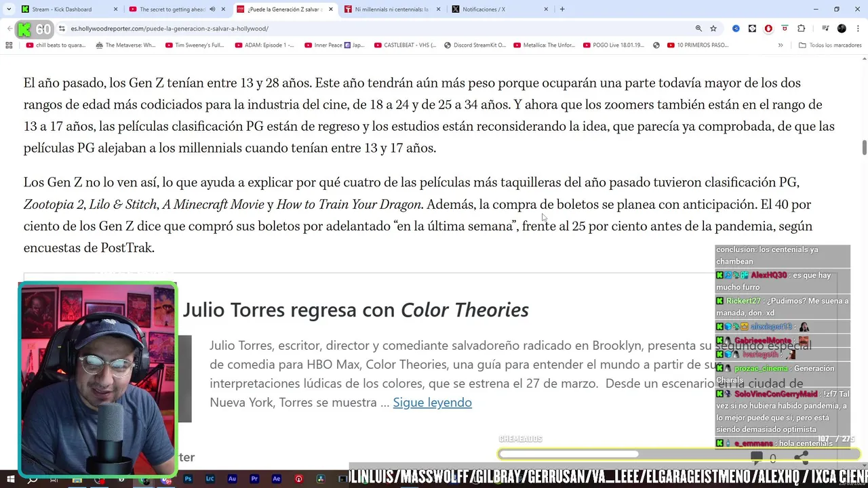Open the apps grid in bookmarks bar
The height and width of the screenshot is (488, 868).
click(x=9, y=45)
